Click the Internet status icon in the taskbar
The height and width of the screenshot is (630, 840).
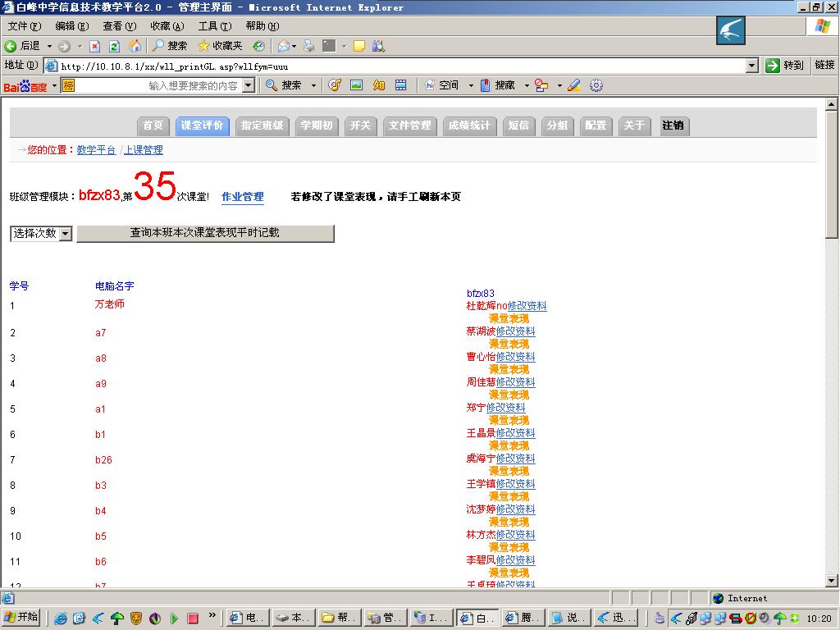717,598
